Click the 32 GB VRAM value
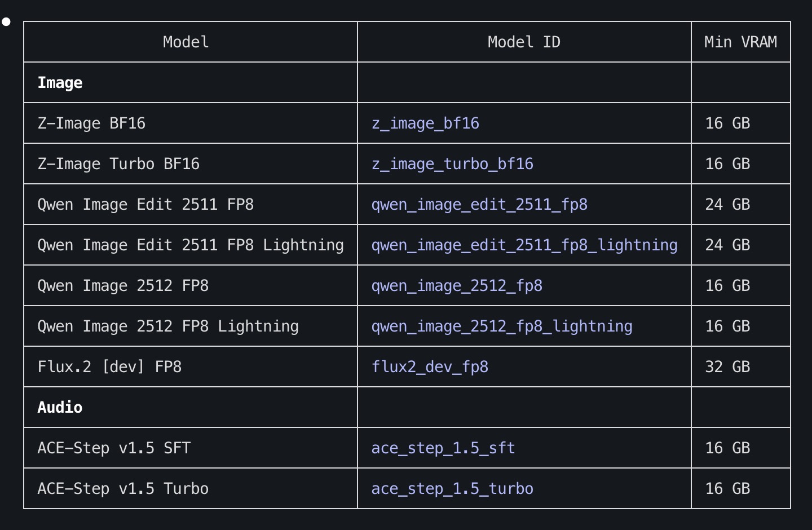The image size is (812, 530). [727, 367]
